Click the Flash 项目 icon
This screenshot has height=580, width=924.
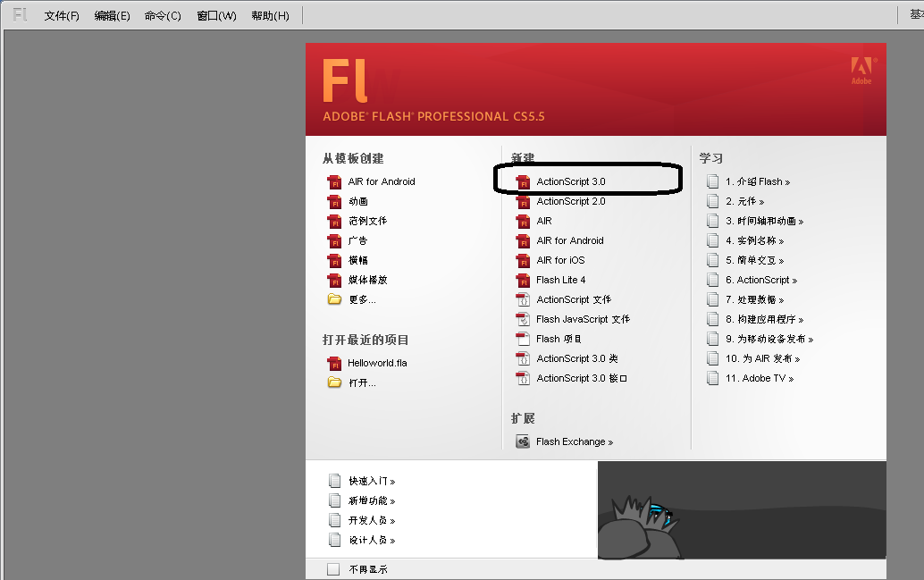[524, 339]
